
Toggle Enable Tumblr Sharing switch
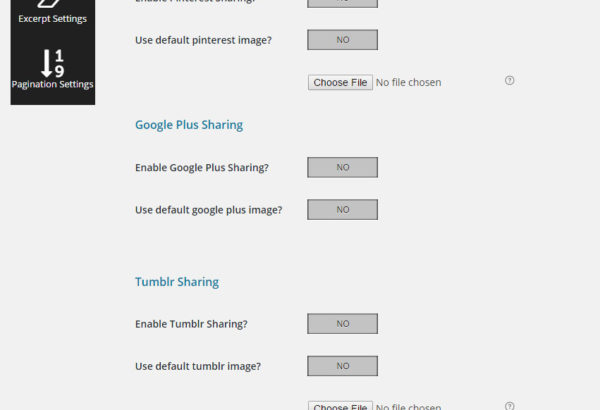pyautogui.click(x=342, y=324)
